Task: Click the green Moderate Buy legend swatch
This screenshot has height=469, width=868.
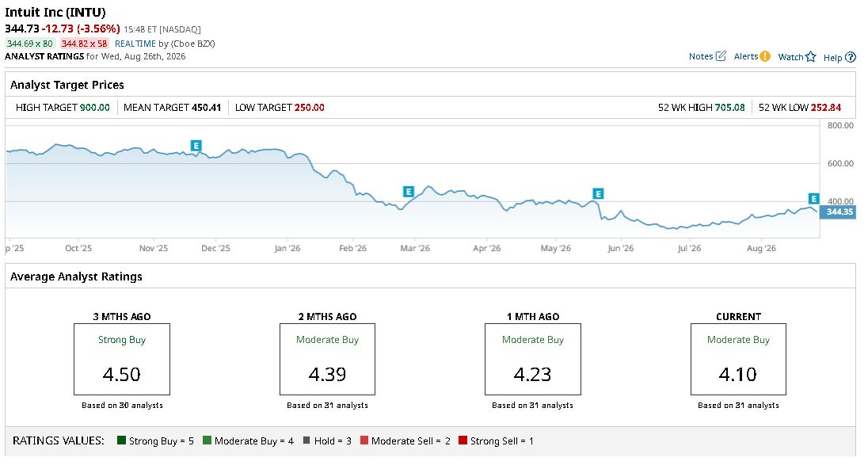Action: (207, 440)
